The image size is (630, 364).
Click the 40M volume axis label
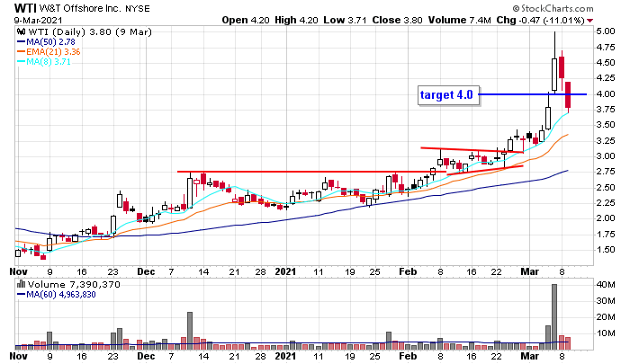tap(606, 285)
